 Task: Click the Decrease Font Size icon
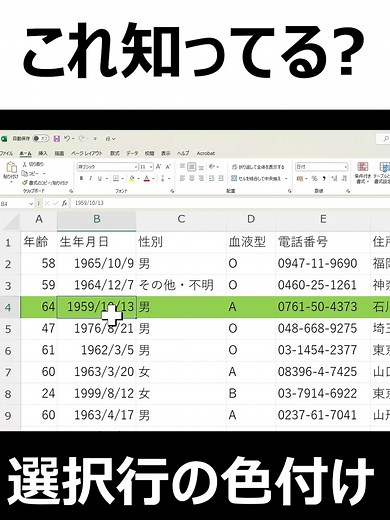[168, 167]
